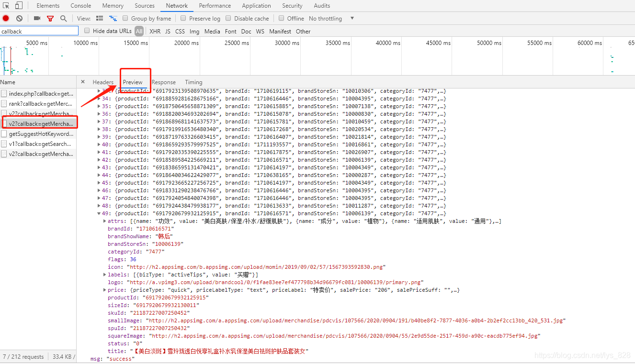
Task: Filter requests by Img
Action: (194, 31)
